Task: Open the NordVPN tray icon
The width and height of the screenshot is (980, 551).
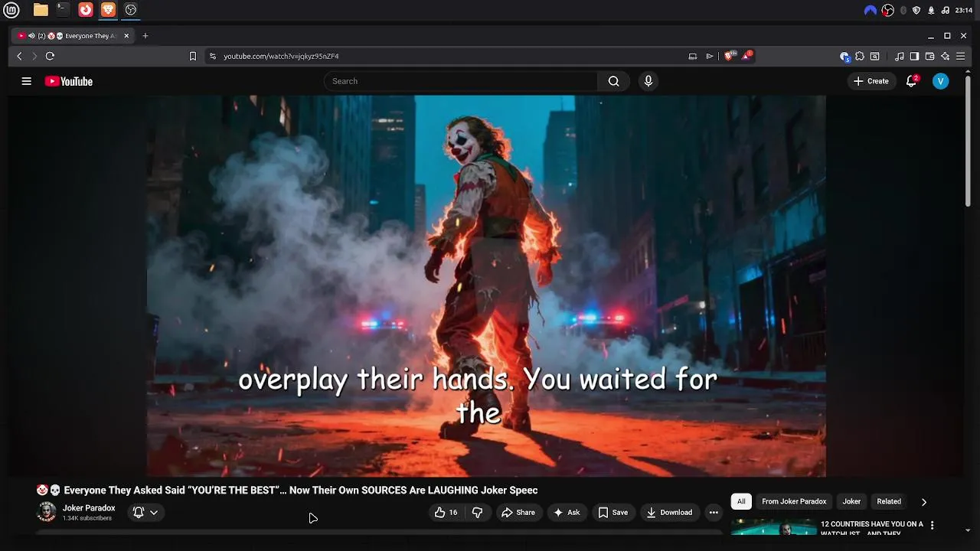Action: pyautogui.click(x=870, y=10)
